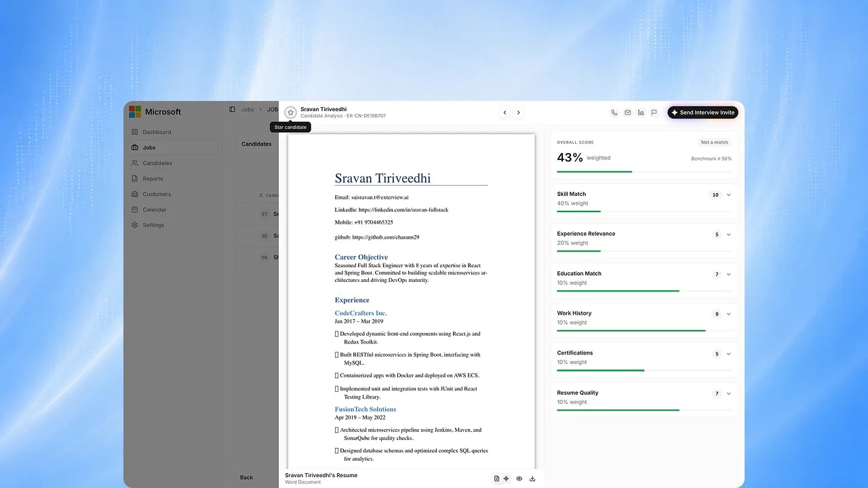Expand the Skill Match section
The width and height of the screenshot is (868, 488).
click(729, 195)
